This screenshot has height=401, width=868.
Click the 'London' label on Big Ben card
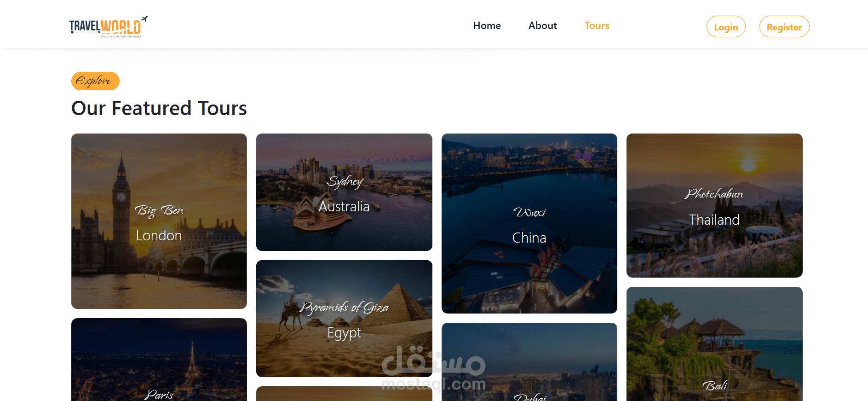(x=159, y=236)
